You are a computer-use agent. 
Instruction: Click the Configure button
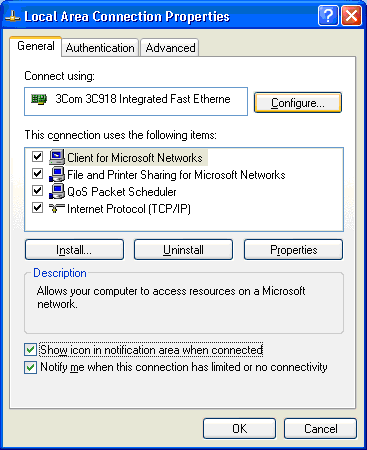298,103
